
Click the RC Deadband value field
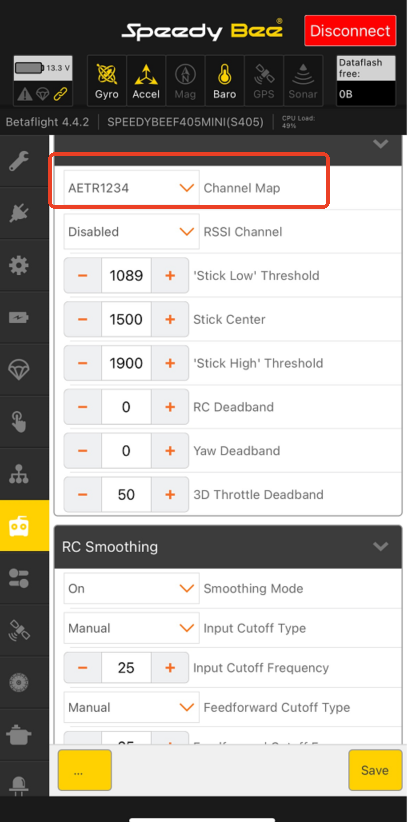[126, 407]
